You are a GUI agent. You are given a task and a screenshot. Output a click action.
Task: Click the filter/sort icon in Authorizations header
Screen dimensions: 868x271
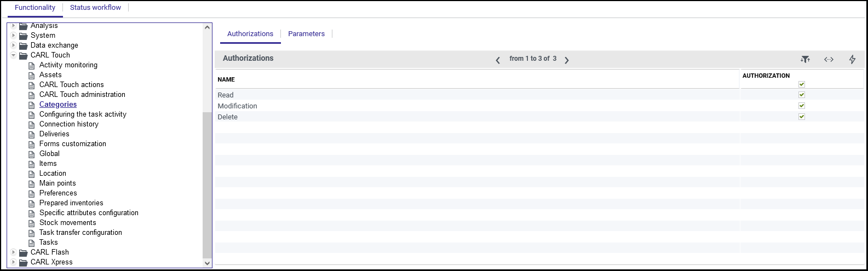point(805,59)
